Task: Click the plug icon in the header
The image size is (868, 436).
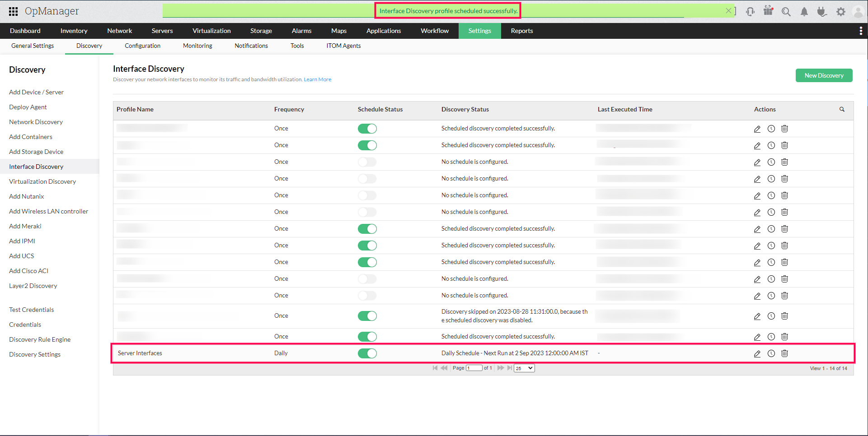Action: coord(822,12)
